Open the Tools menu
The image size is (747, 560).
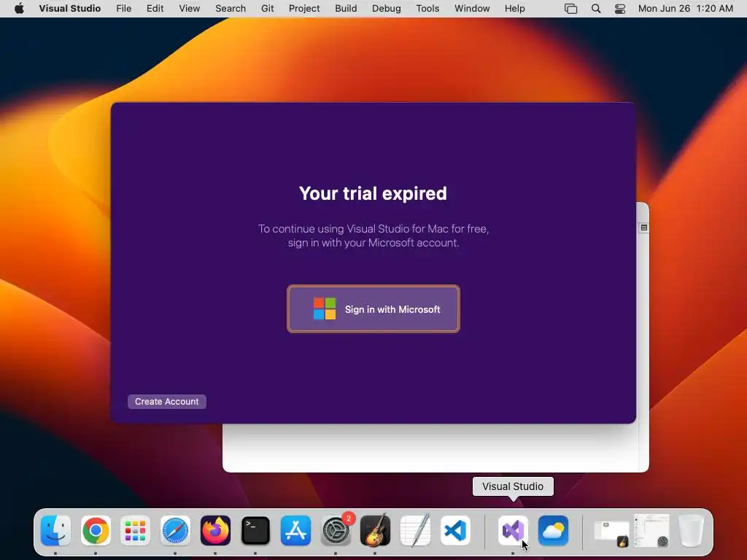(427, 9)
